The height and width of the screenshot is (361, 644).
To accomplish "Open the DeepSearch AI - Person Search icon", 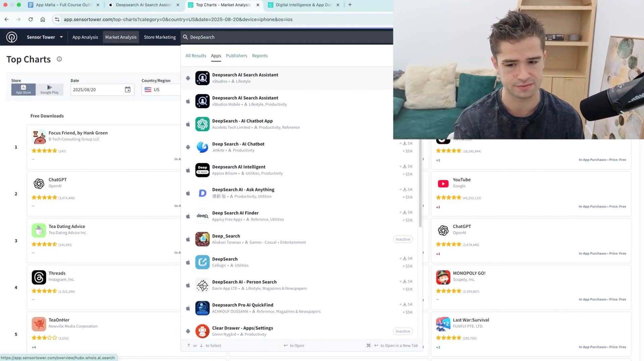I will (x=202, y=285).
